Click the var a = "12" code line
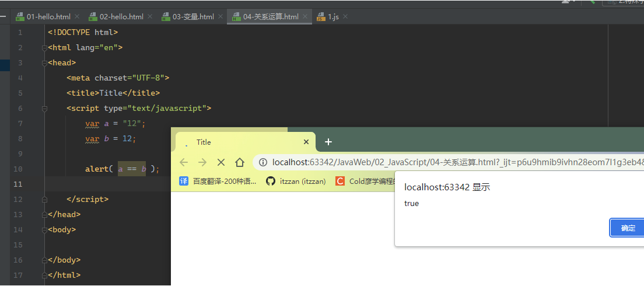 pyautogui.click(x=116, y=123)
